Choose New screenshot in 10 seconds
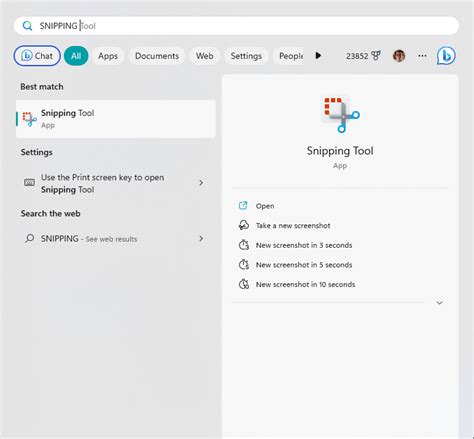The height and width of the screenshot is (439, 474). [305, 285]
